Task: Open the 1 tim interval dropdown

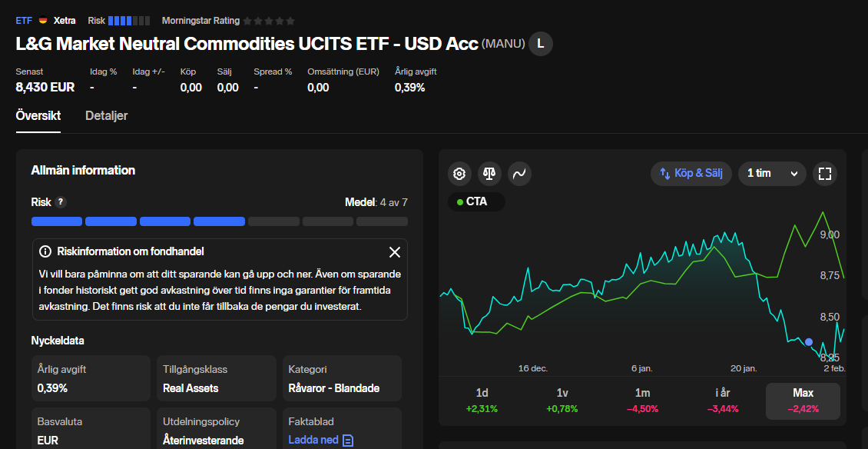Action: [x=772, y=173]
